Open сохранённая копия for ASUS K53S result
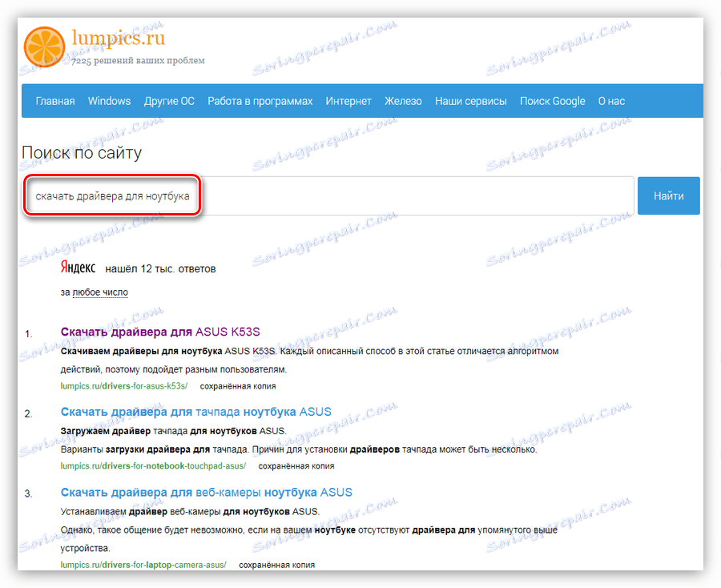Screen dimensions: 721x588 pos(238,386)
